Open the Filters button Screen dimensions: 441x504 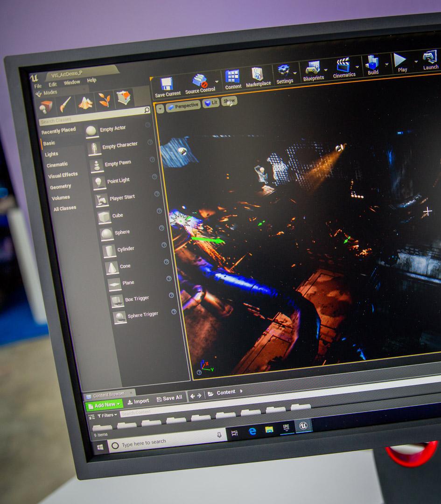click(107, 415)
